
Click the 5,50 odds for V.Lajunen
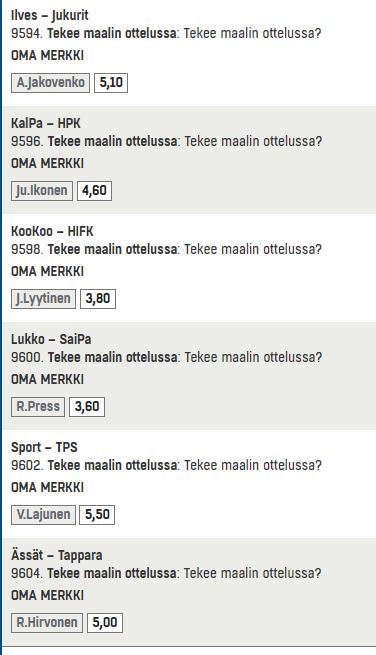[x=97, y=515]
